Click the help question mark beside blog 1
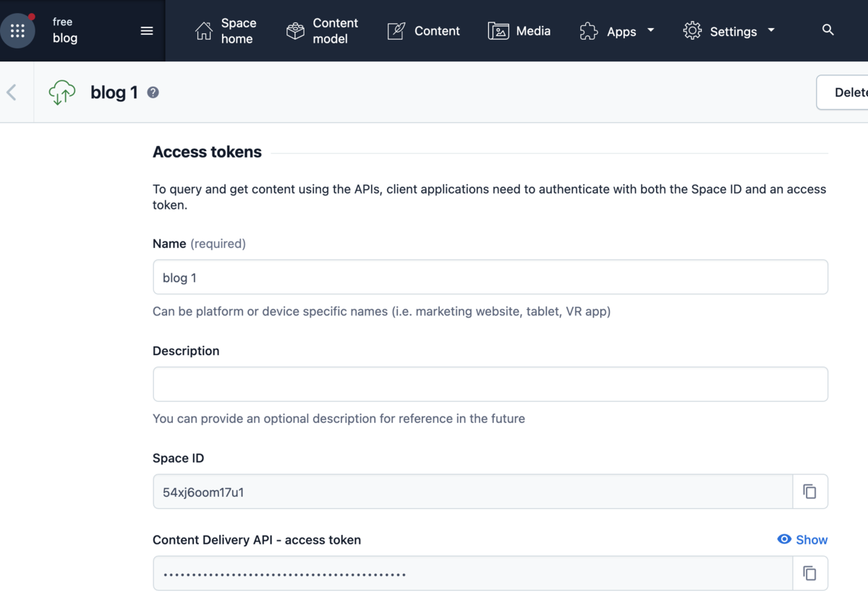 coord(153,93)
